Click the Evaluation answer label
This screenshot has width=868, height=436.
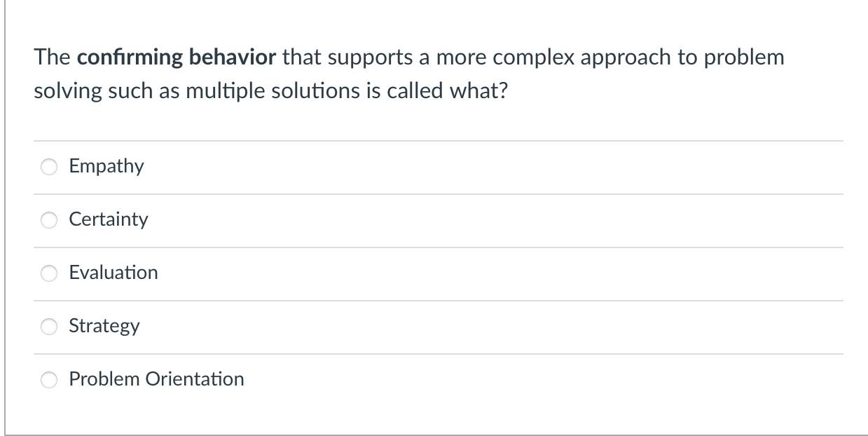(x=113, y=273)
